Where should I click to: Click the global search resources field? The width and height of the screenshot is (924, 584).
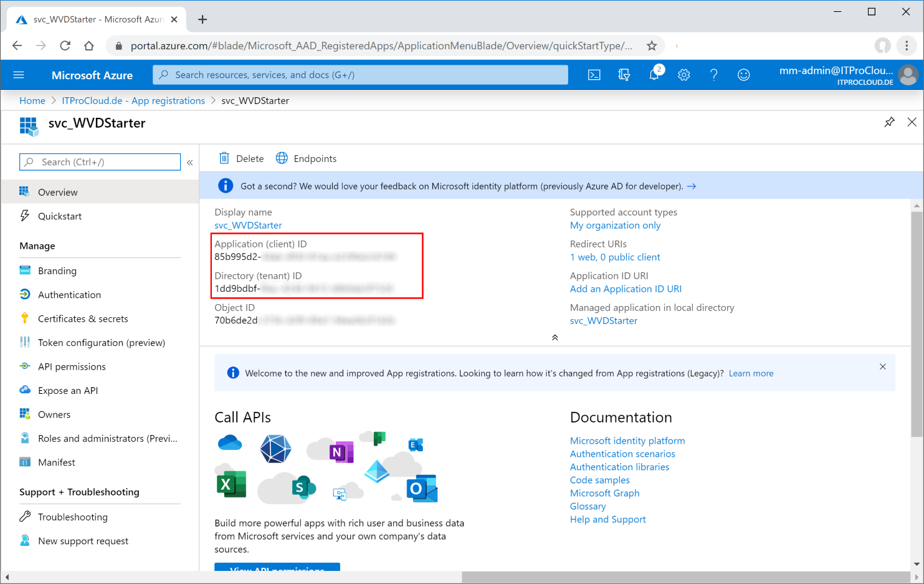point(360,75)
